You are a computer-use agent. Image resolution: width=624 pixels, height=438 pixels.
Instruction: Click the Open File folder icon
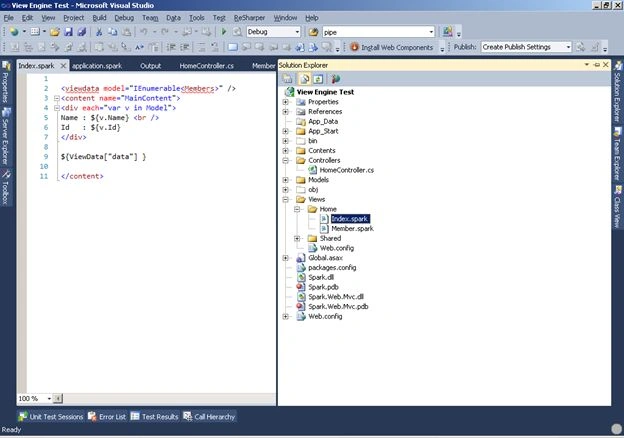pyautogui.click(x=55, y=32)
